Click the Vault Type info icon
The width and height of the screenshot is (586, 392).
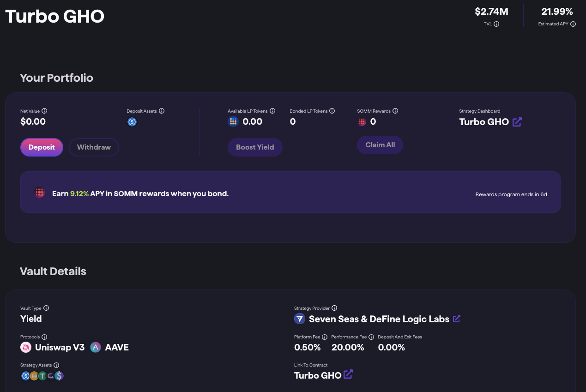pos(46,308)
